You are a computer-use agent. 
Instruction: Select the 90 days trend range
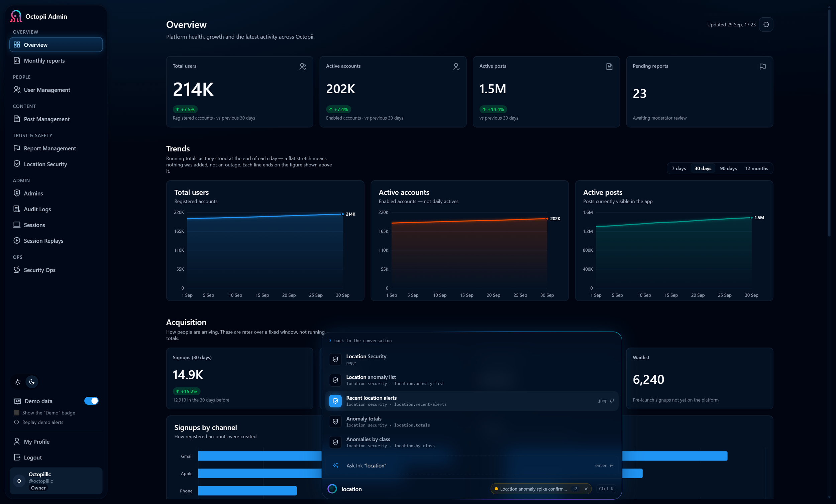coord(728,168)
